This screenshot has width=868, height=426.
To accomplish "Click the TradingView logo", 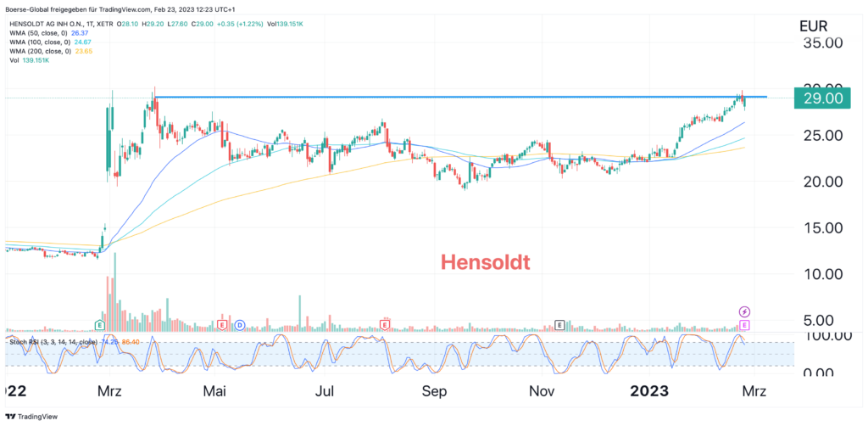I will pos(31,416).
